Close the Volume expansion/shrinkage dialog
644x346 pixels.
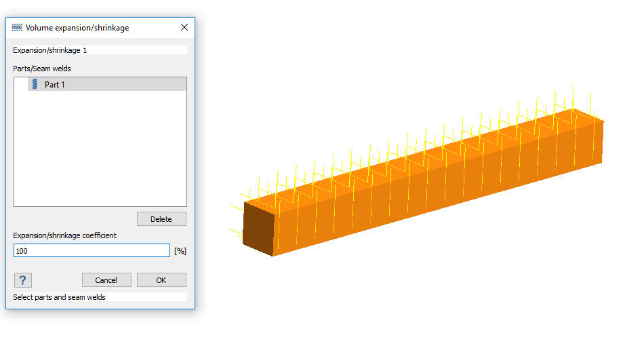(184, 28)
